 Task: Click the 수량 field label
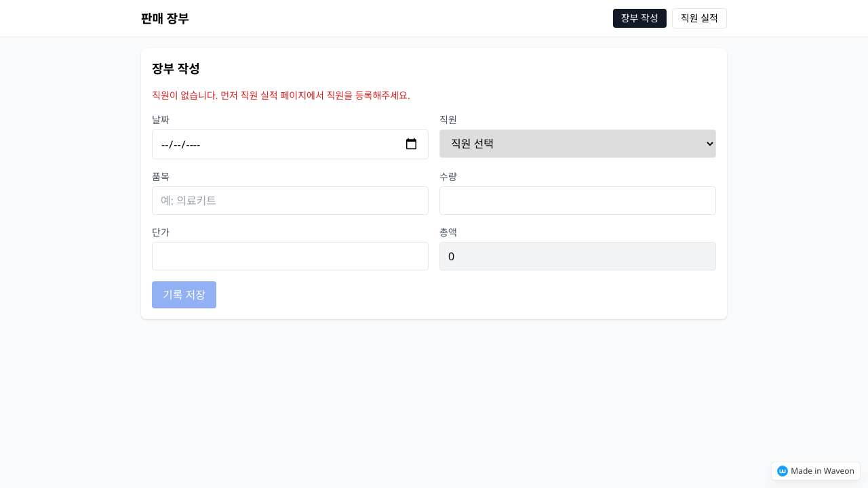click(448, 177)
